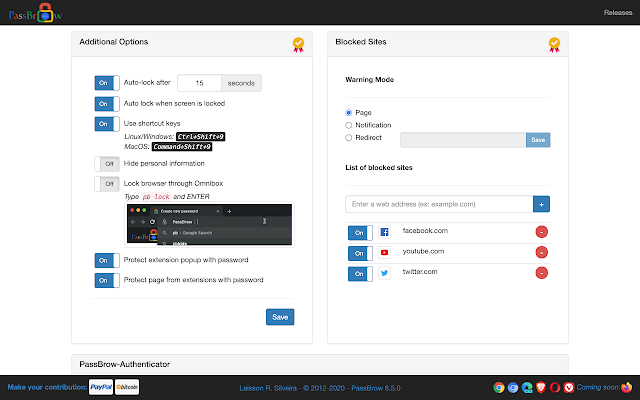Focus the Enter a web address field

click(x=439, y=204)
